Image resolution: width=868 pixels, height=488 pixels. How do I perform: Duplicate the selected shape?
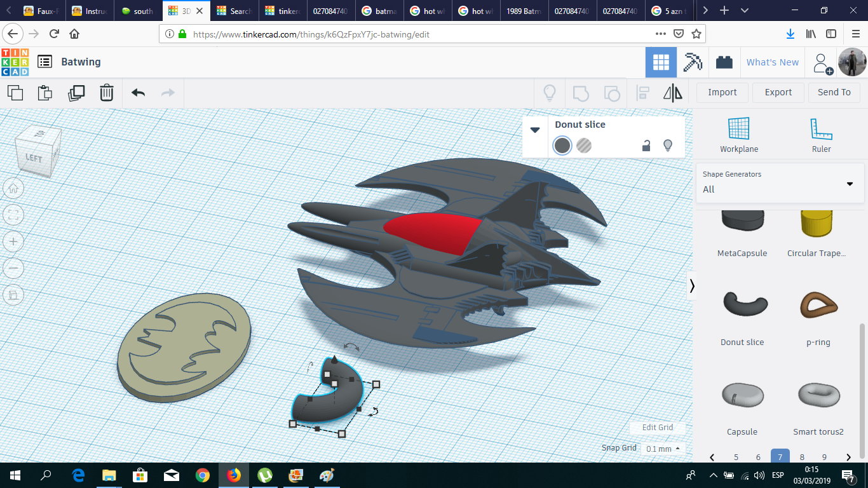tap(76, 93)
